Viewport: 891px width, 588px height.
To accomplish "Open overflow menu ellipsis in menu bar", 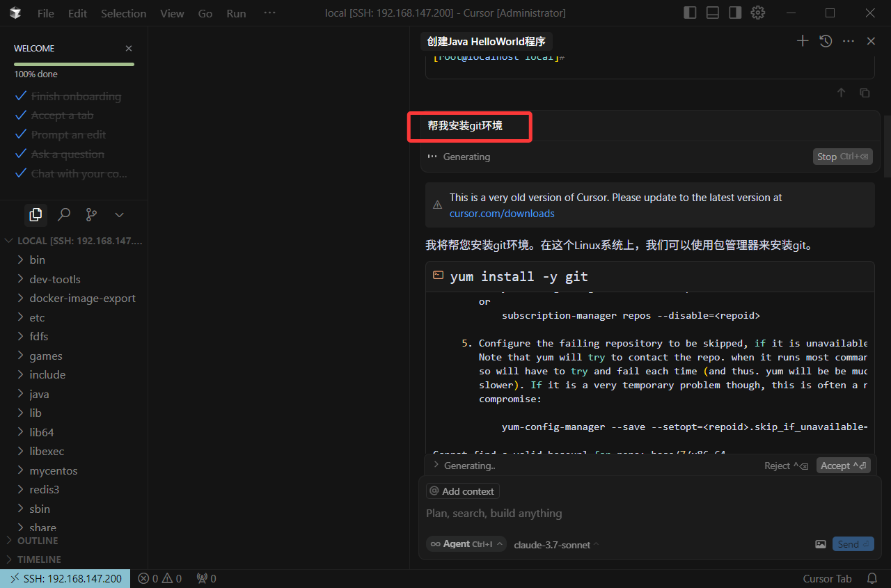I will [270, 13].
